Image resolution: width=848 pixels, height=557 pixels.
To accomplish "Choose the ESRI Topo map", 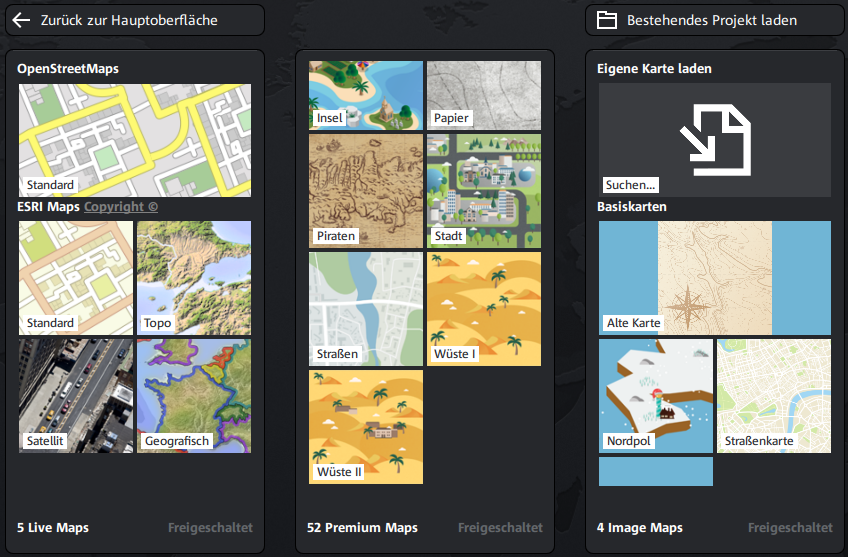I will pyautogui.click(x=194, y=278).
